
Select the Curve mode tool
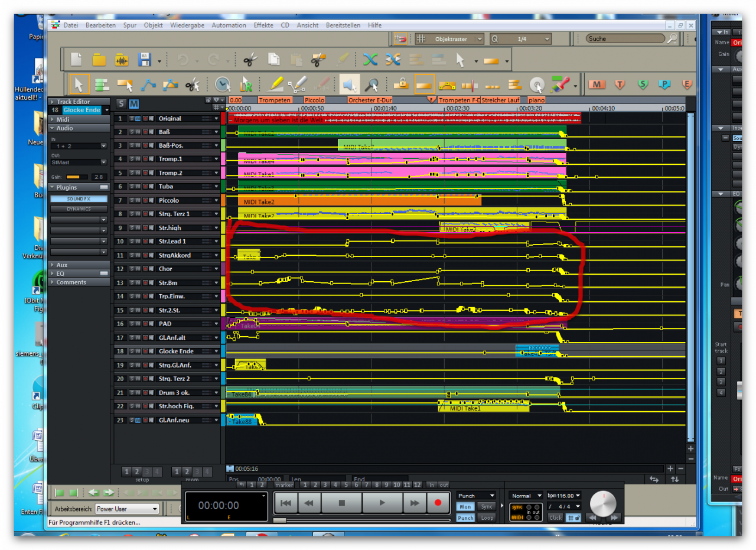[148, 84]
